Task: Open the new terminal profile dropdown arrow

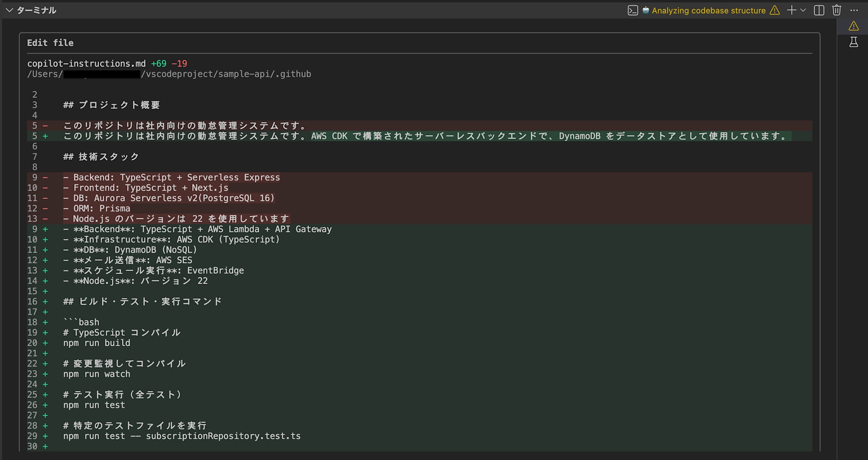Action: [x=803, y=10]
